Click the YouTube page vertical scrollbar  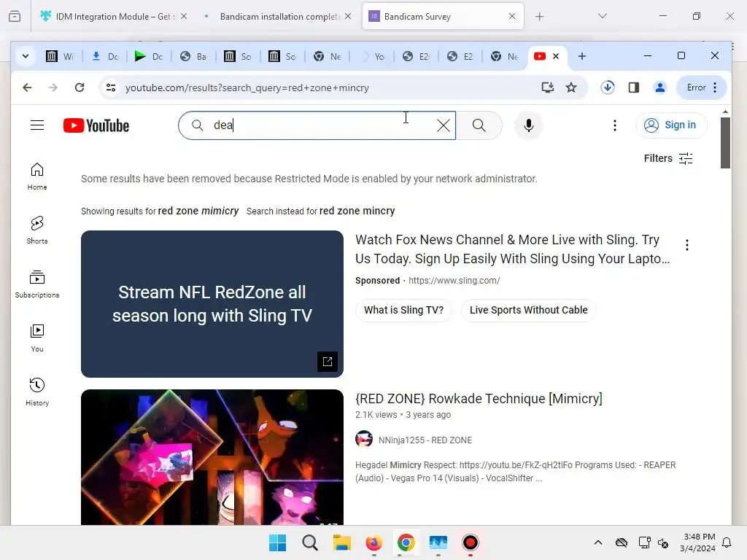(725, 143)
